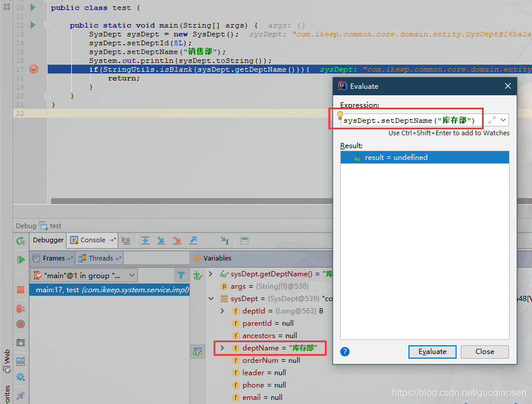Filter frames with funnel icon

pyautogui.click(x=181, y=275)
